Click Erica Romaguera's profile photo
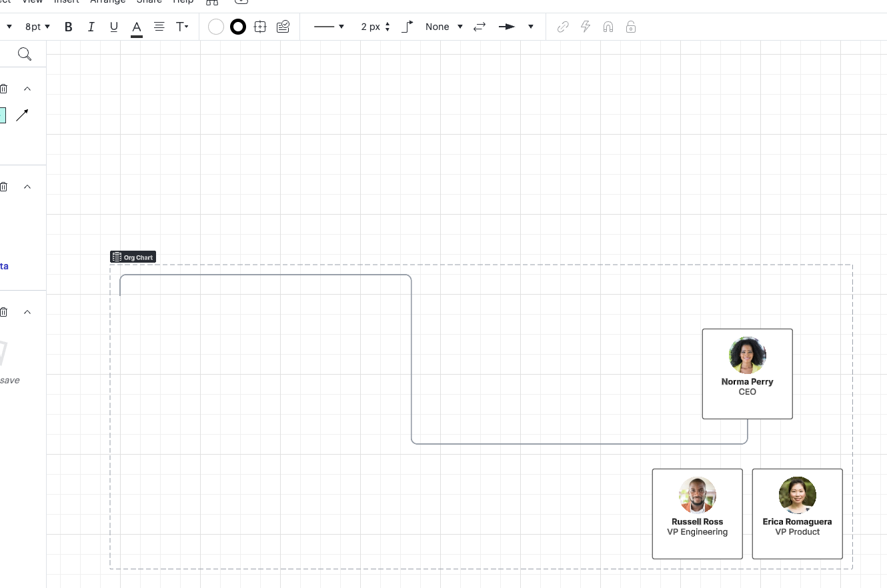Viewport: 887px width, 588px height. click(x=797, y=495)
